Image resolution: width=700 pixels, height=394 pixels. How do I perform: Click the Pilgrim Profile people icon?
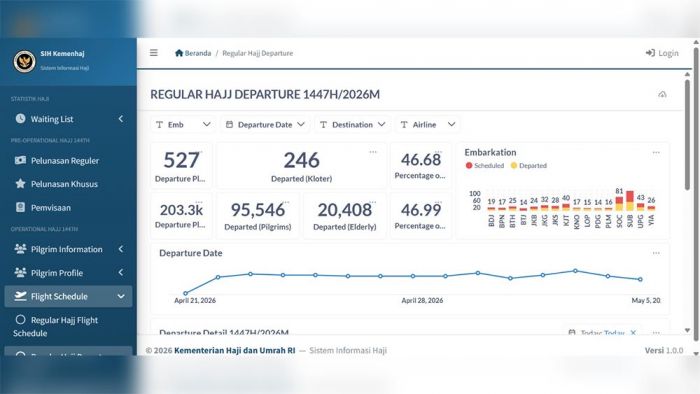click(20, 272)
